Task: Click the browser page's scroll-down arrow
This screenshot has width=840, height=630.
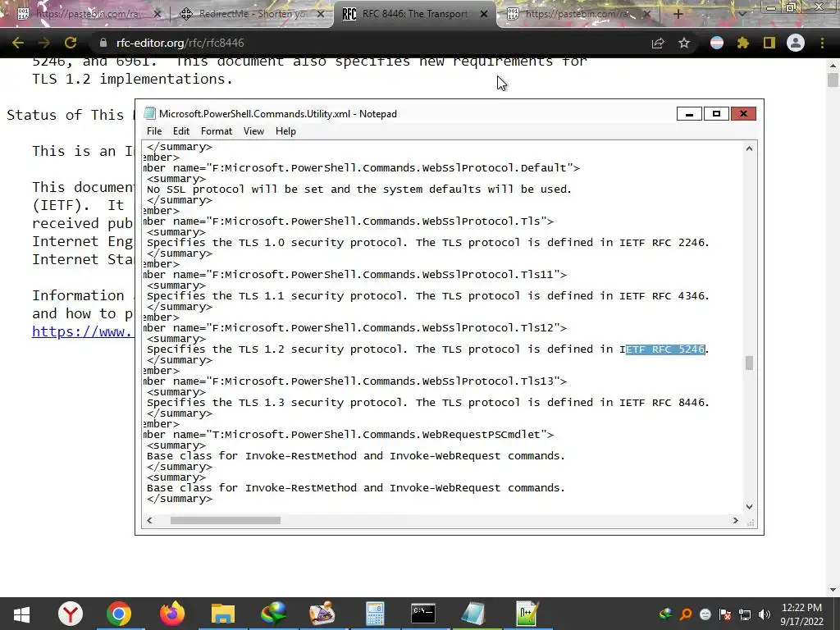Action: (833, 590)
